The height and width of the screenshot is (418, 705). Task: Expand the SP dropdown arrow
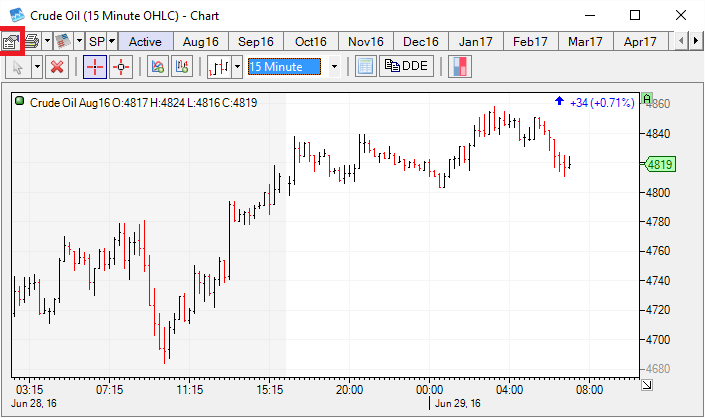[111, 41]
